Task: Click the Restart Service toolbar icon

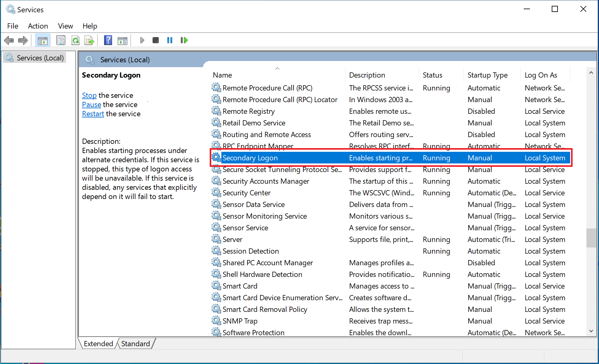Action: click(x=184, y=40)
